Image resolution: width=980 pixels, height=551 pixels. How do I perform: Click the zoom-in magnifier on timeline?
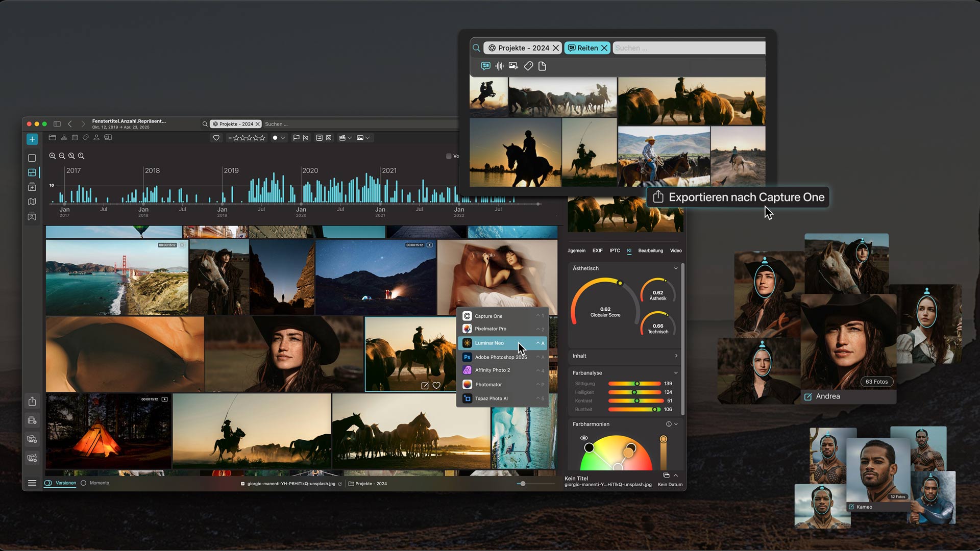tap(53, 156)
